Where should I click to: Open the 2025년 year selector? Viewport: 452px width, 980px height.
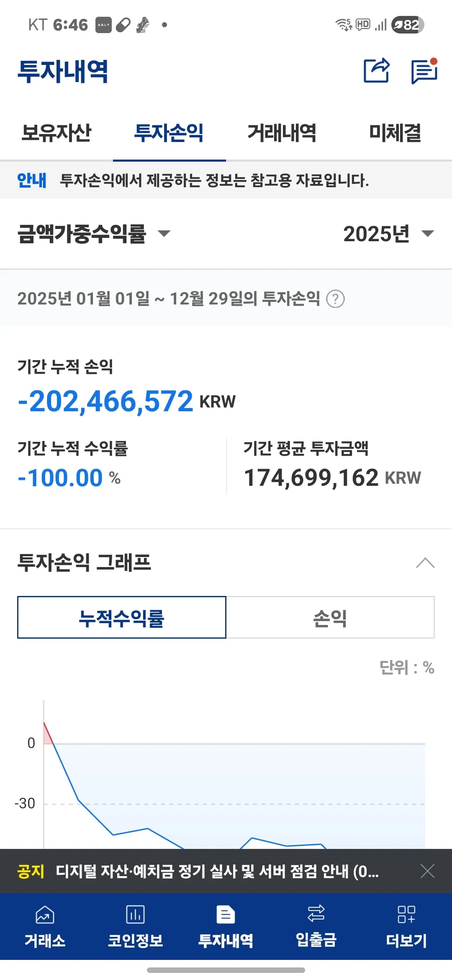tap(388, 233)
